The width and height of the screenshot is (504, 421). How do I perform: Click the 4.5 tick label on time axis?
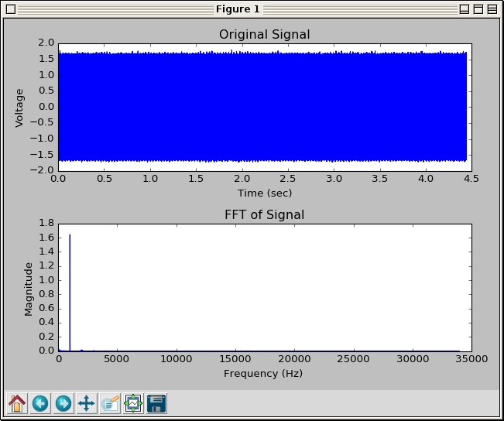pos(471,179)
